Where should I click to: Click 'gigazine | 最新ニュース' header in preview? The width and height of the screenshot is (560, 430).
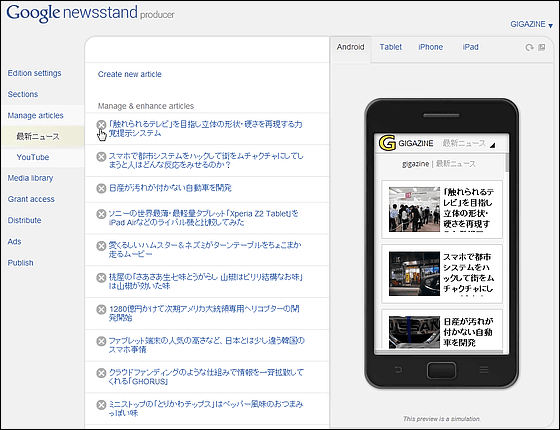[439, 164]
